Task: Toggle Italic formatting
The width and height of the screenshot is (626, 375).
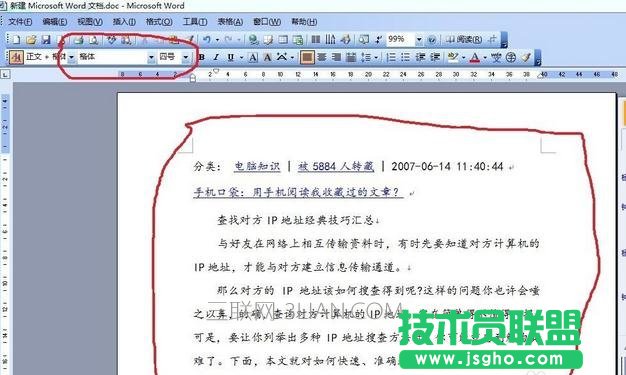Action: pyautogui.click(x=216, y=57)
